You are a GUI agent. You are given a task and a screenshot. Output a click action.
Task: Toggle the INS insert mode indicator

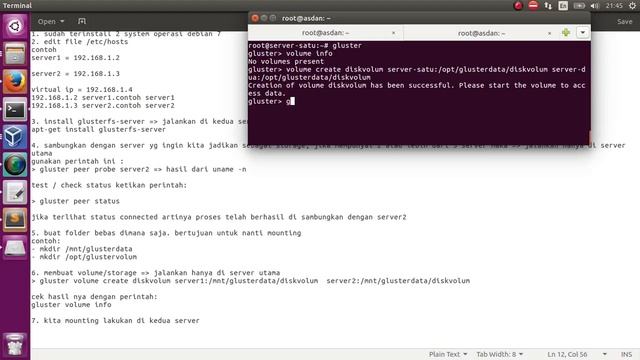[x=626, y=354]
